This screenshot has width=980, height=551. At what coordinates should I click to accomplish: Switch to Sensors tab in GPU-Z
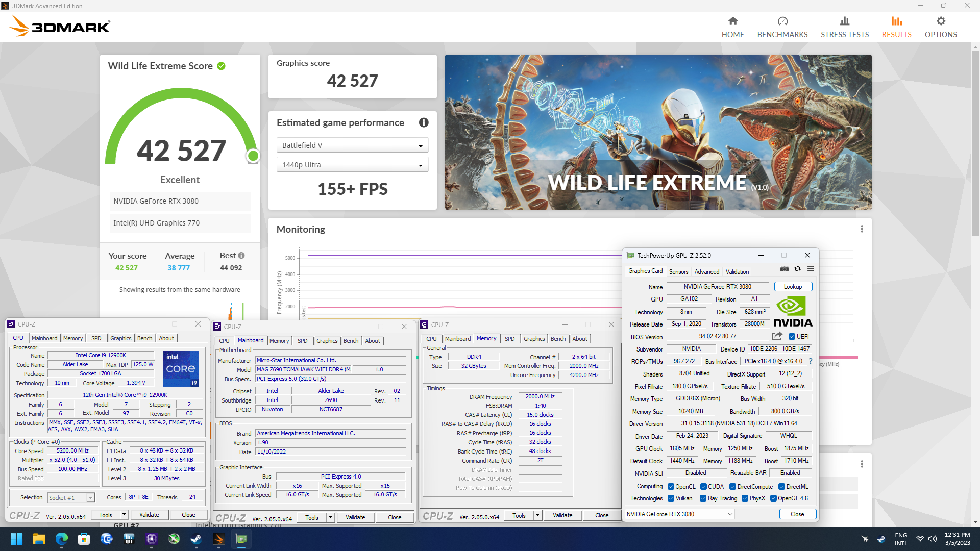coord(678,272)
